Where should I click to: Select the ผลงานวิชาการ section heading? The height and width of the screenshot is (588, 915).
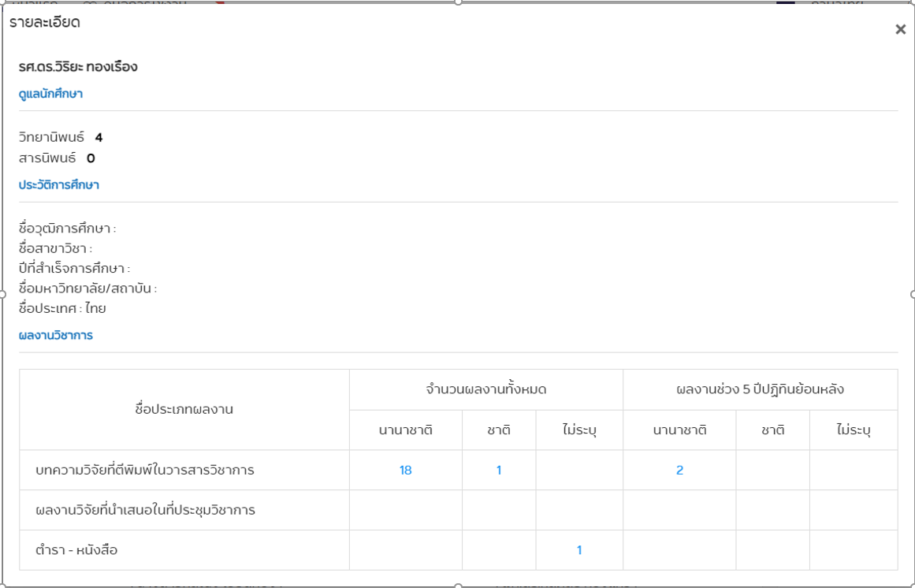click(56, 336)
